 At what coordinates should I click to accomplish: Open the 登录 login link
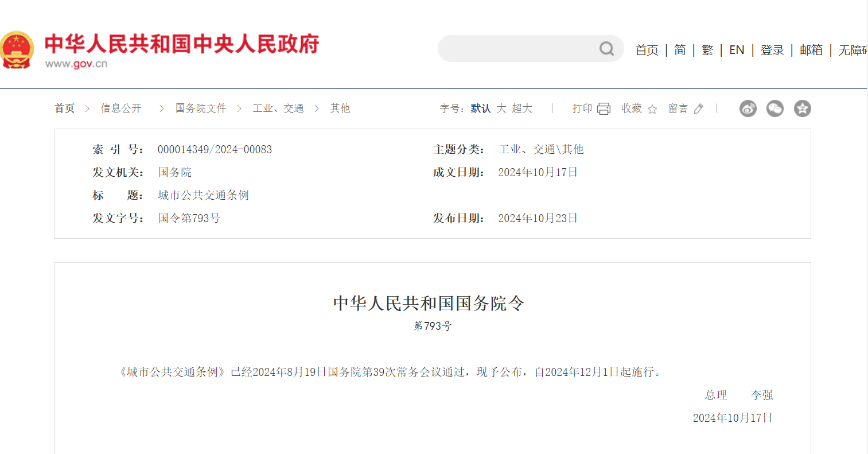(772, 51)
